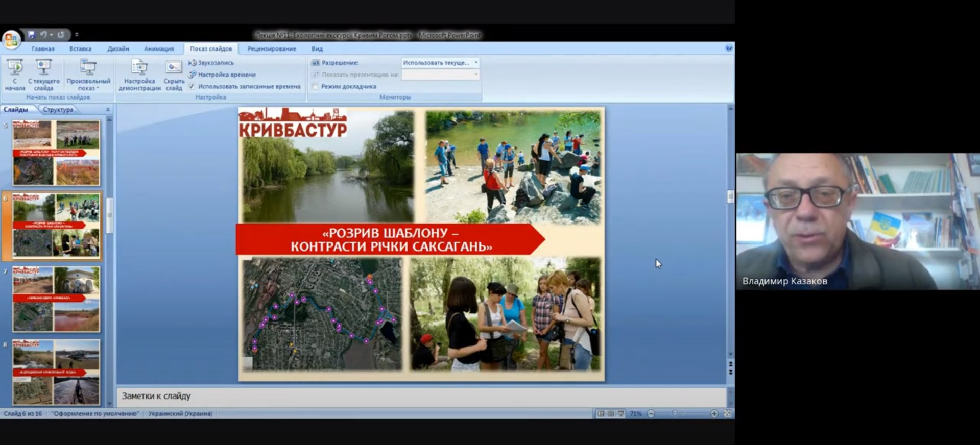Viewport: 980px width, 445px height.
Task: Open the 'Вставка' ribbon tab
Action: (80, 48)
